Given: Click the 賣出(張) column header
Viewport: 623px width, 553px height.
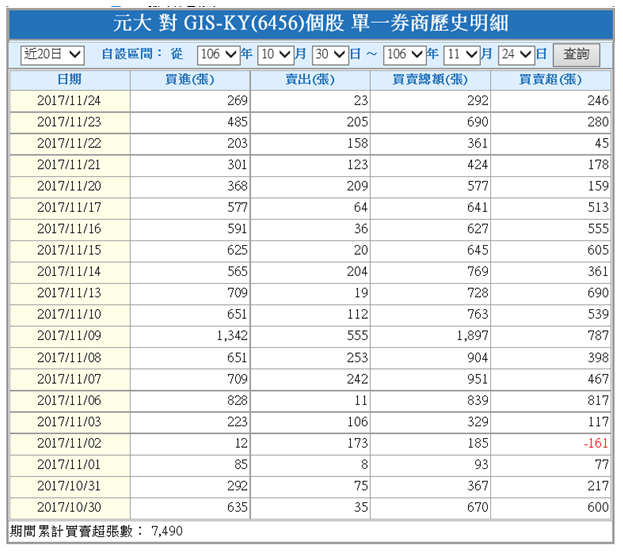Looking at the screenshot, I should tap(310, 80).
